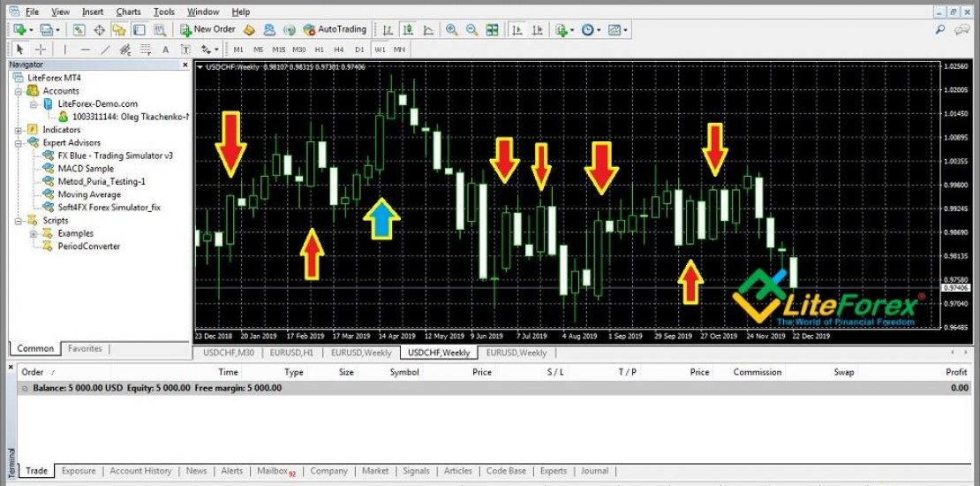Switch chart to line chart mode

pos(428,30)
